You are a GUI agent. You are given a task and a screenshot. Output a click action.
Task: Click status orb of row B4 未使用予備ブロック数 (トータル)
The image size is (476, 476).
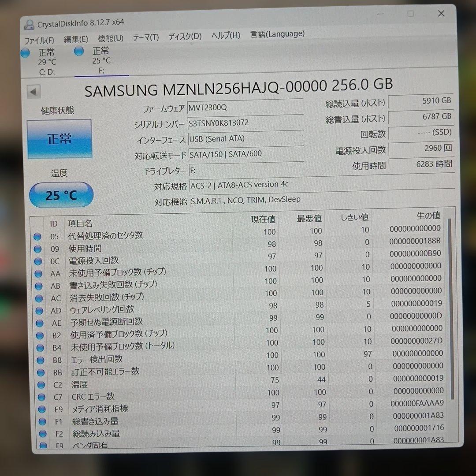click(40, 348)
